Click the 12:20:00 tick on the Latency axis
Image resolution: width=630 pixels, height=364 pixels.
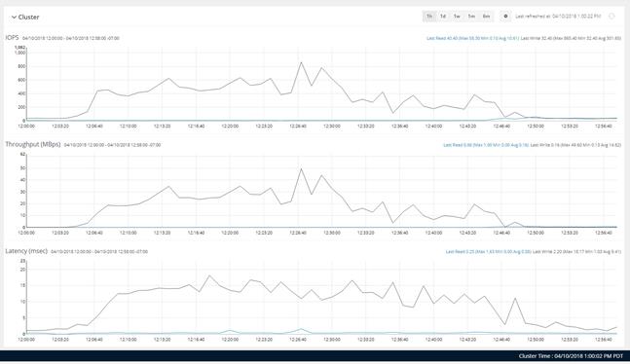tap(230, 340)
